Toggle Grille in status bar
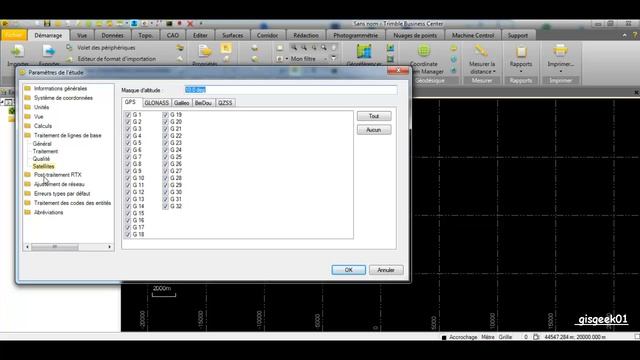The image size is (640, 360). 505,337
